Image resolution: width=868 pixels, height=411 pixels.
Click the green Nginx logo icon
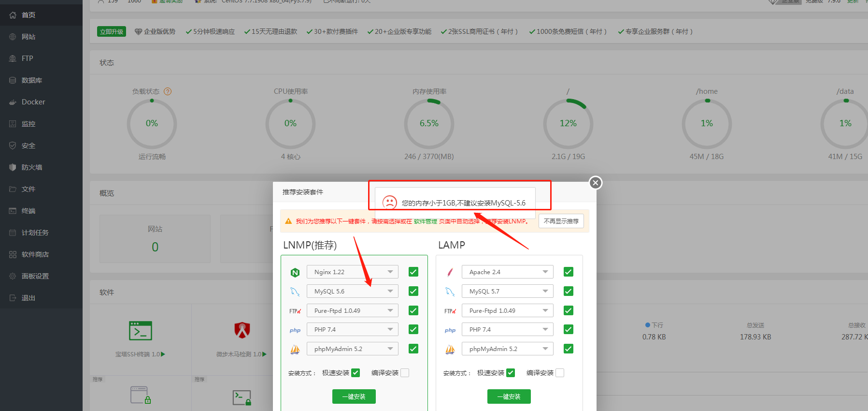click(x=295, y=273)
